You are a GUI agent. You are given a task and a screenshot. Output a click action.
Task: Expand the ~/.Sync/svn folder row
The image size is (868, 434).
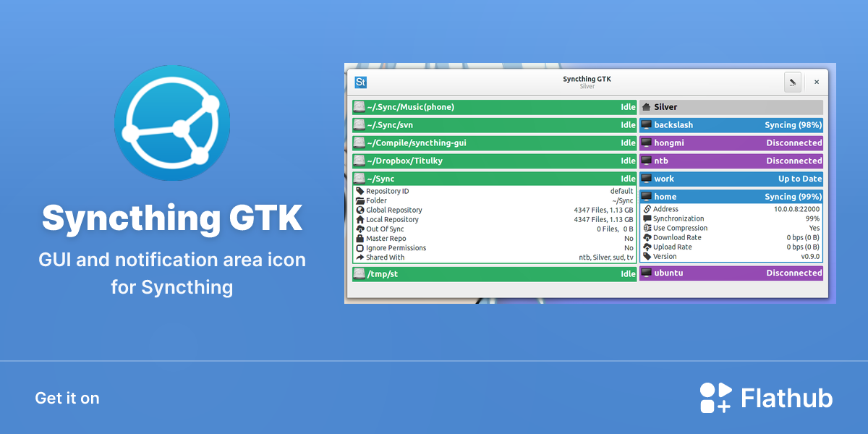(494, 125)
